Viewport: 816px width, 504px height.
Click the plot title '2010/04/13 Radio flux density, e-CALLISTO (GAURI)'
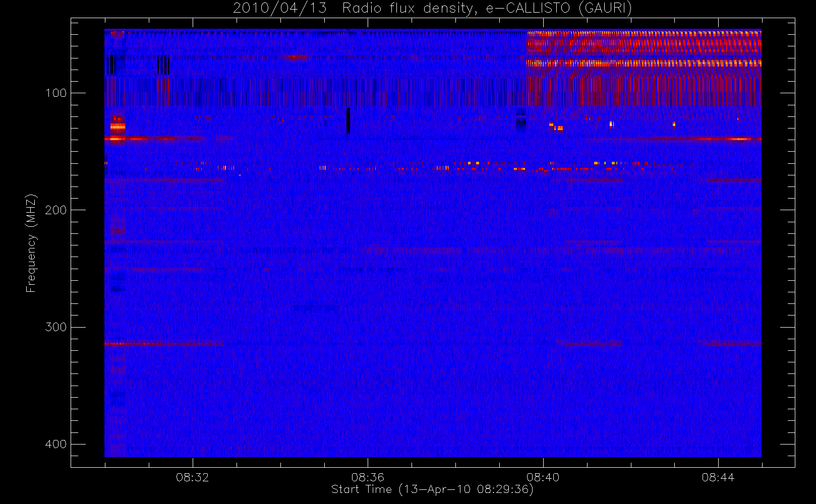click(432, 9)
